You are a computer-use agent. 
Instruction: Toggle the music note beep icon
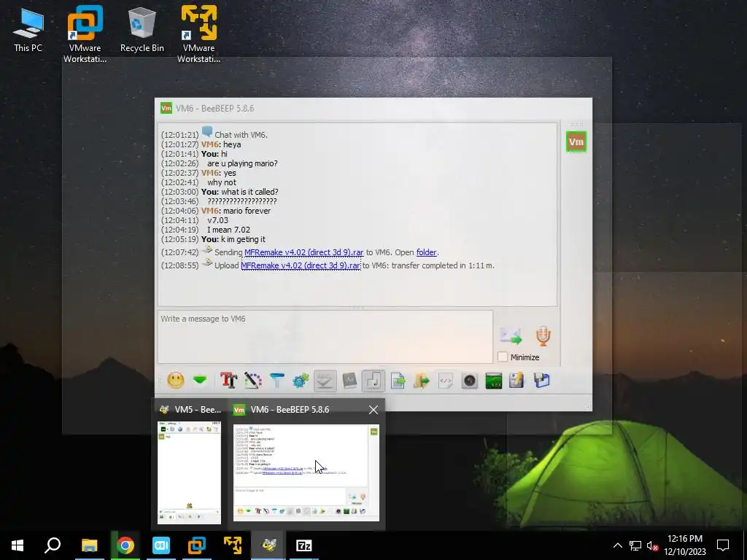373,381
